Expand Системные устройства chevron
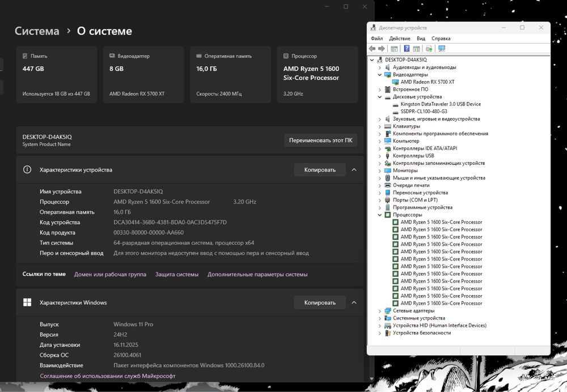Viewport: 567px width, 392px height. click(380, 318)
